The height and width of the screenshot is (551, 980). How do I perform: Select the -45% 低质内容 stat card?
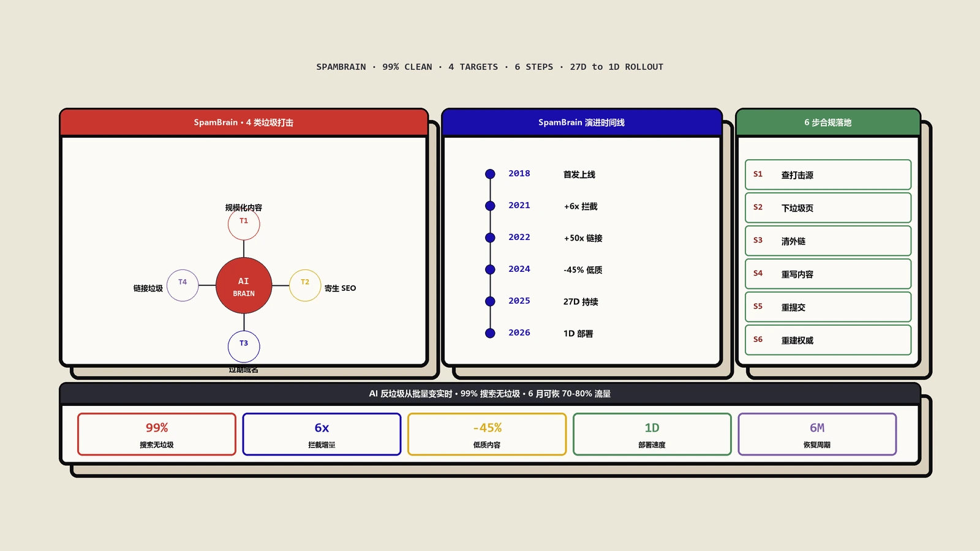click(487, 434)
